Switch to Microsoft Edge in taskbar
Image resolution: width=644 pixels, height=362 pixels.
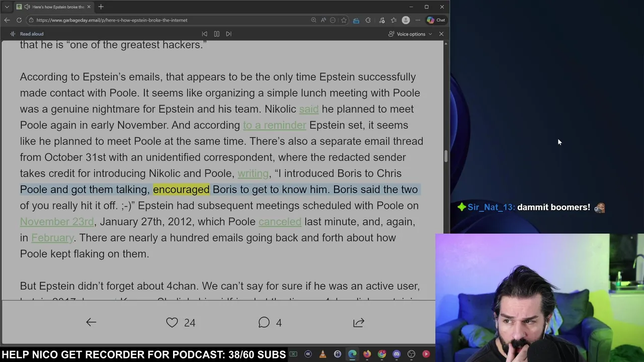352,354
